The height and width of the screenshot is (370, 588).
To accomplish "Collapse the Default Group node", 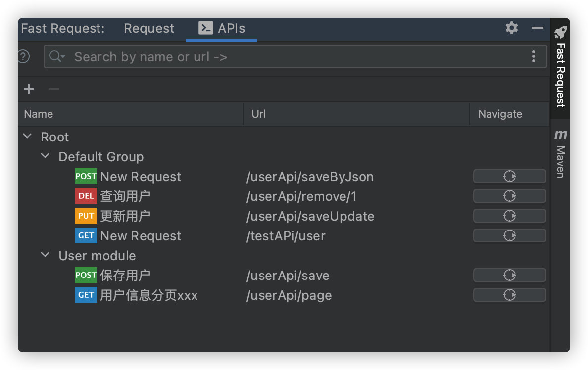I will point(45,155).
